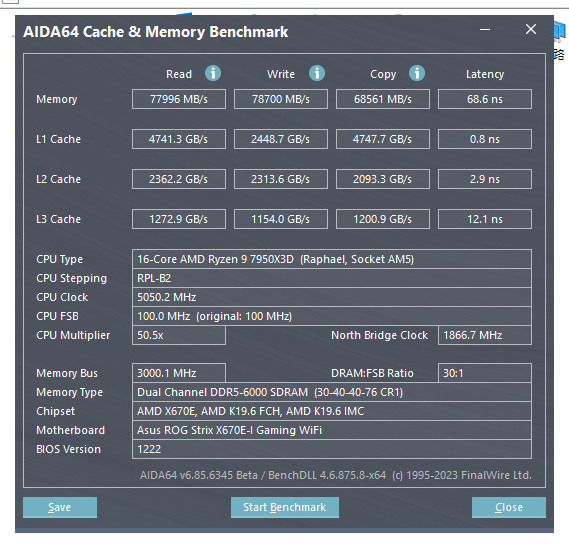Minimize the AIDA64 benchmark window
The width and height of the screenshot is (569, 544).
pyautogui.click(x=485, y=30)
